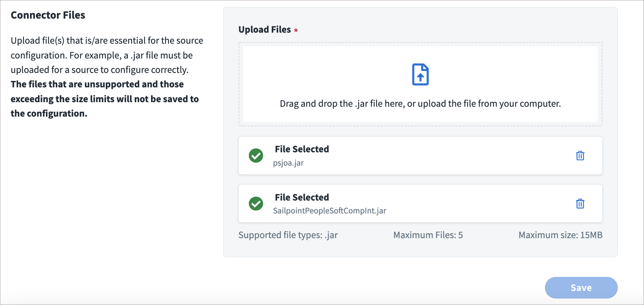Click the Maximum size: 15MB text

tap(560, 235)
